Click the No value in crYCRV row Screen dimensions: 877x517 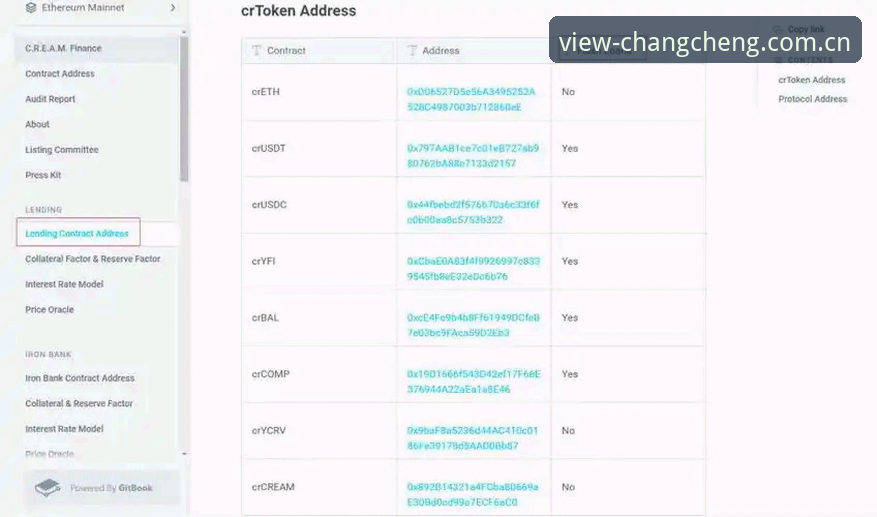tap(568, 430)
